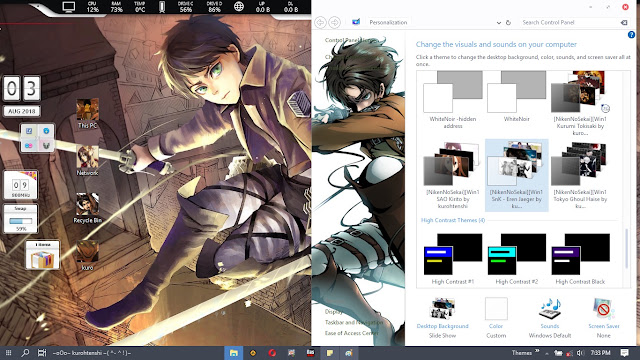Viewport: 640px width, 360px height.
Task: Open File Explorer from taskbar
Action: tap(234, 353)
